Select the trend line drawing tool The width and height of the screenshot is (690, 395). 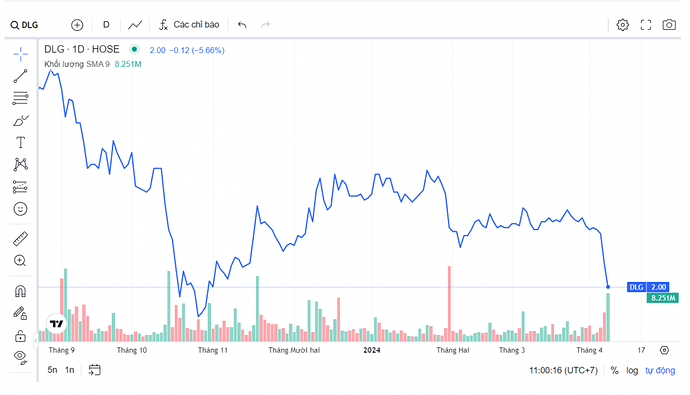(x=20, y=76)
